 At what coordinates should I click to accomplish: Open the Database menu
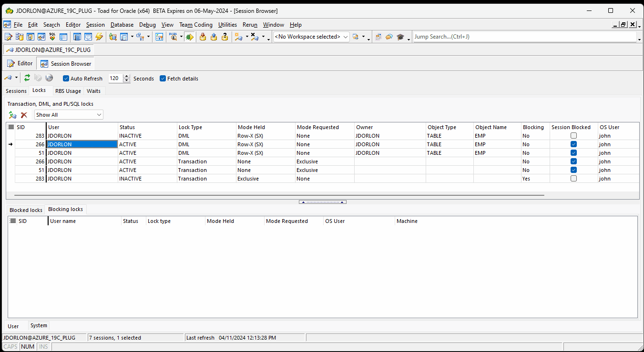[122, 25]
